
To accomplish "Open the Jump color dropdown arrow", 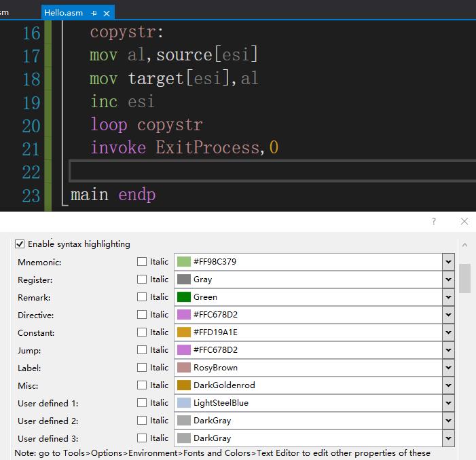I will (x=448, y=349).
